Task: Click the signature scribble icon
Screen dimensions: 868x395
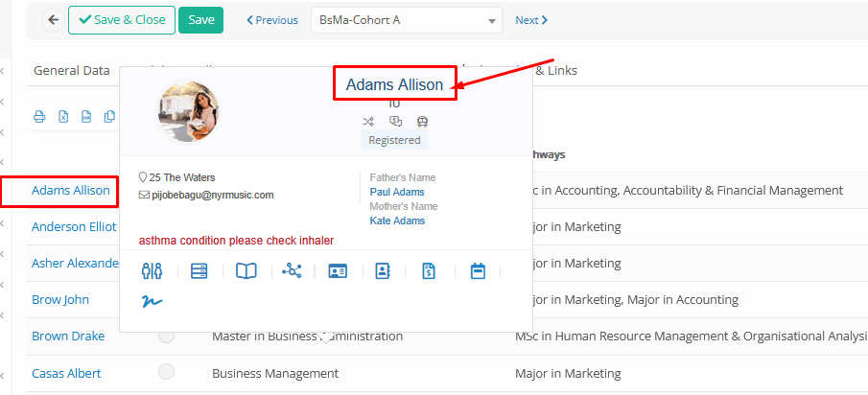Action: (152, 301)
